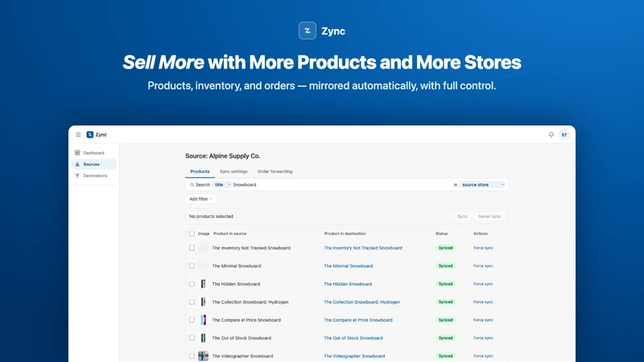This screenshot has height=362, width=644.
Task: Force sync The Collection Snowboard: Hydrogen
Action: tap(483, 302)
